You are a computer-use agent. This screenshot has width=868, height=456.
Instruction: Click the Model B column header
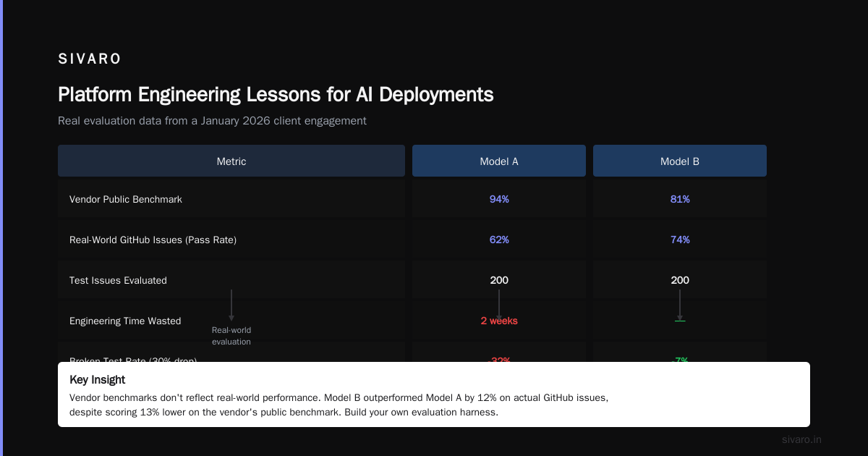[x=680, y=161]
